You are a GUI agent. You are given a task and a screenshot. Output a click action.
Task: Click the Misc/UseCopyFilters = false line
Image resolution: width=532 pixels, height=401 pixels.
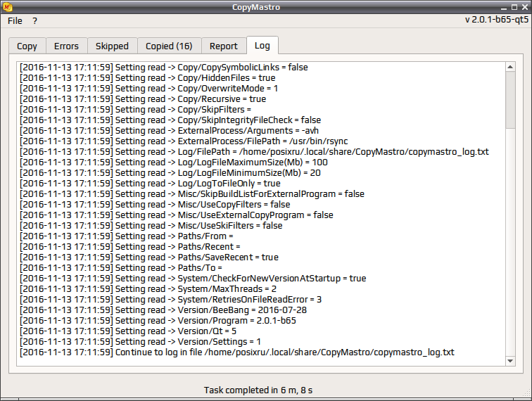tap(155, 204)
